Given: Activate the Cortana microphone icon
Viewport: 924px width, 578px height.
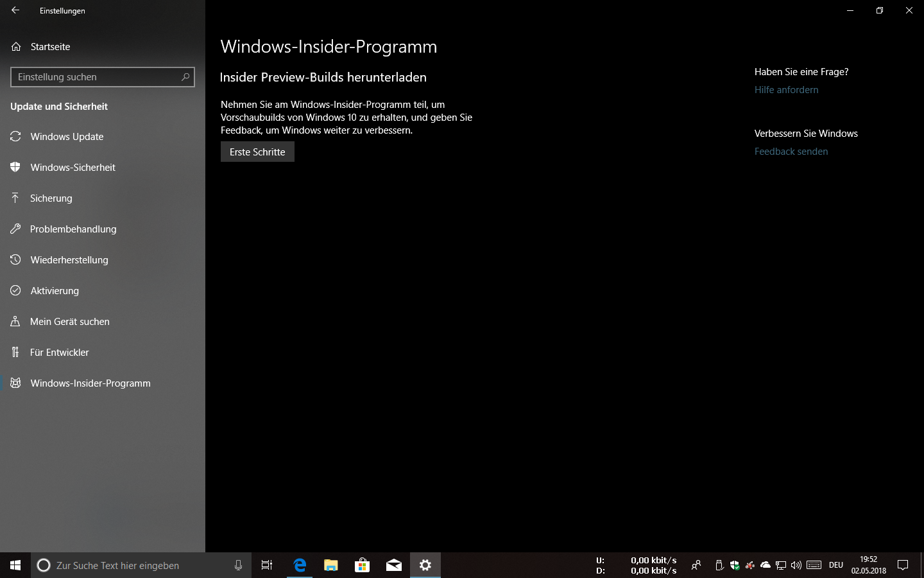Looking at the screenshot, I should click(x=238, y=565).
